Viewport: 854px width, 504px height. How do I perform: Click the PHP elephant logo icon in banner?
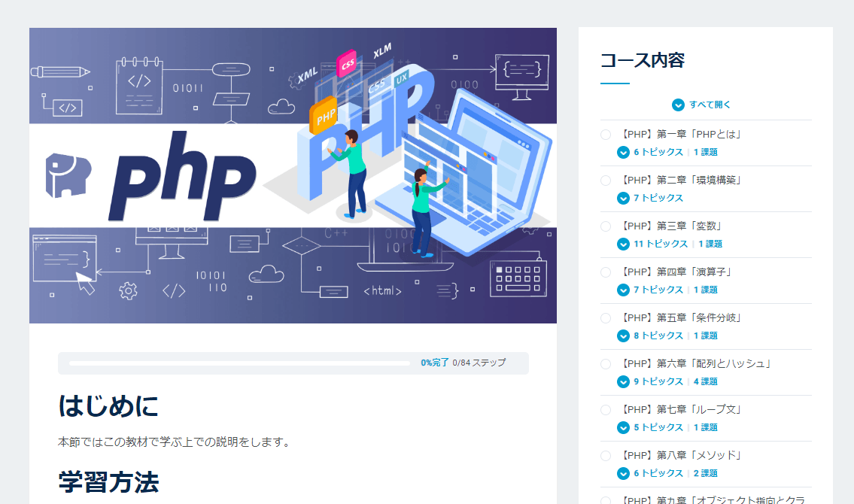(68, 175)
